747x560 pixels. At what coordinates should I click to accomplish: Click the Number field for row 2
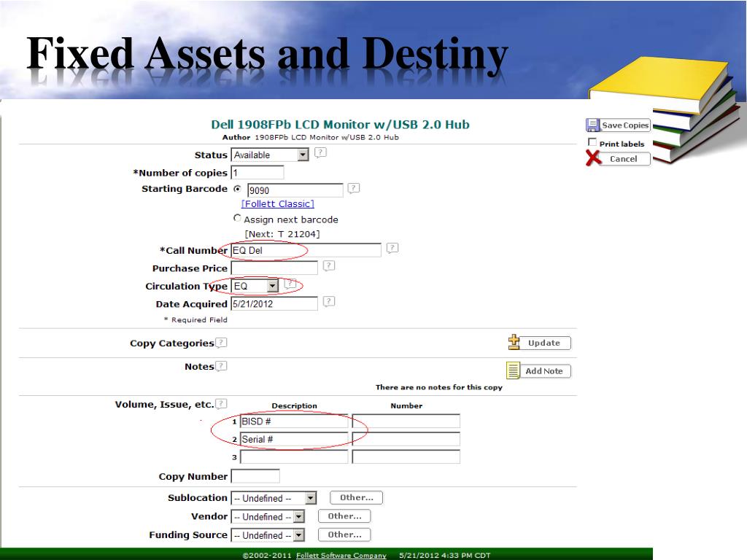406,439
